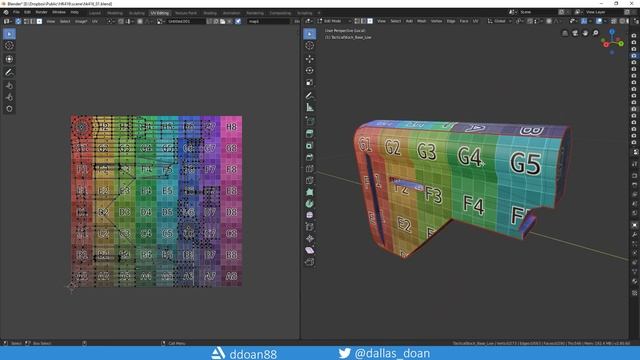Choose the Extrude Region tool
This screenshot has width=640, height=360.
[x=310, y=134]
